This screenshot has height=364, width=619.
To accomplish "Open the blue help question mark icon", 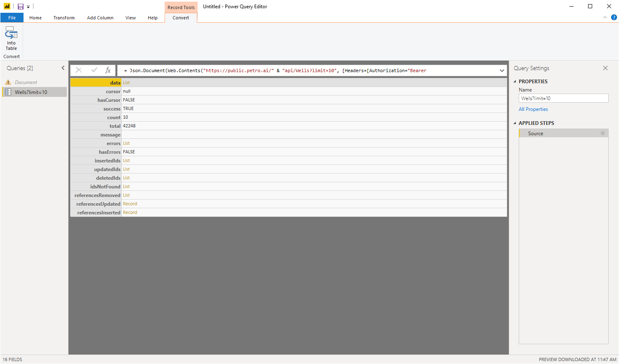I will [614, 17].
